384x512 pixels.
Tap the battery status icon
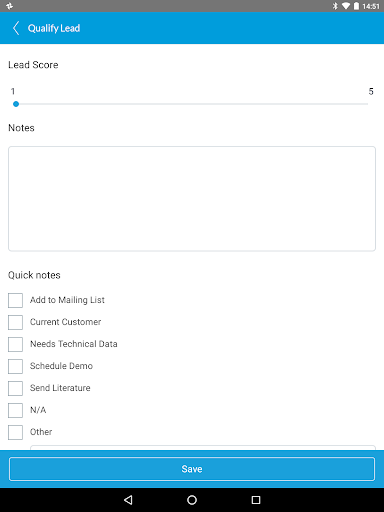(356, 6)
